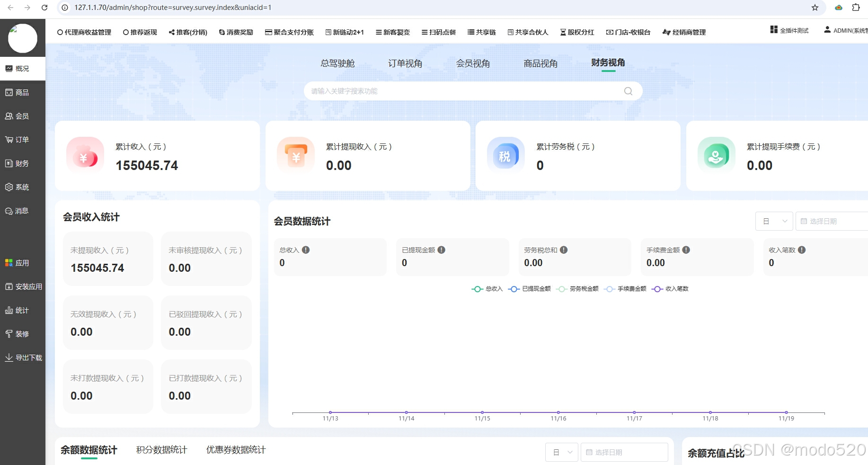Click the search magnifier icon
The width and height of the screenshot is (868, 465).
click(x=628, y=91)
